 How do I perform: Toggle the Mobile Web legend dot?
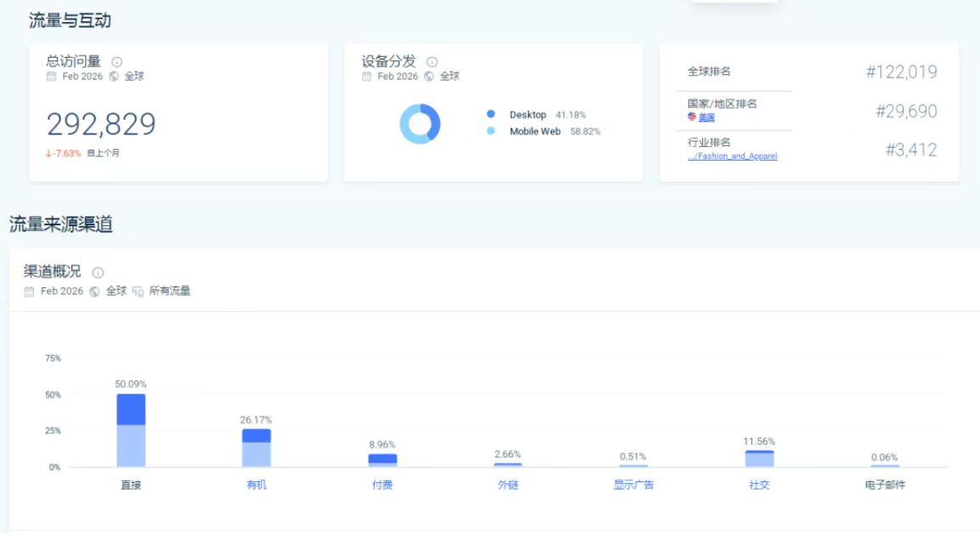coord(491,132)
